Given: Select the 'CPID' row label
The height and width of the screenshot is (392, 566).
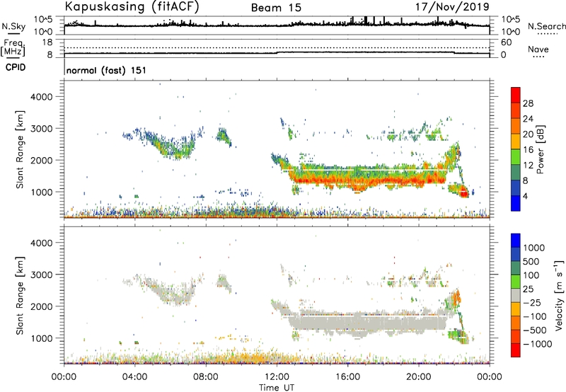Looking at the screenshot, I should click(16, 67).
